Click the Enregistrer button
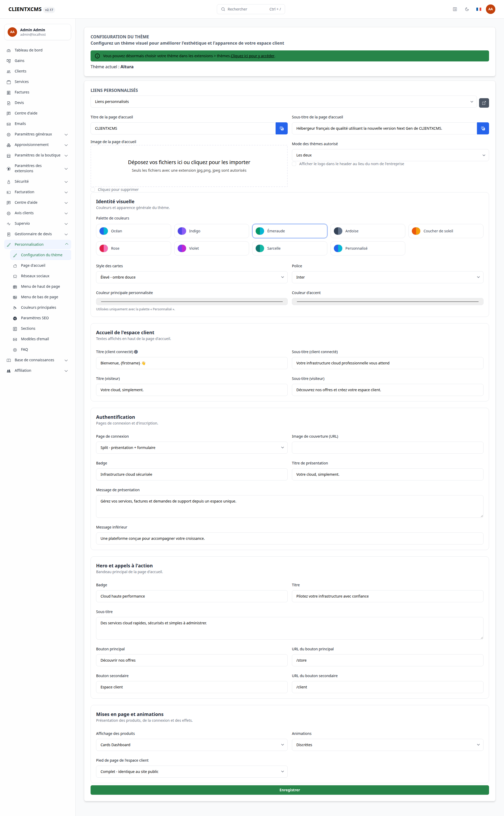504x816 pixels. point(290,790)
